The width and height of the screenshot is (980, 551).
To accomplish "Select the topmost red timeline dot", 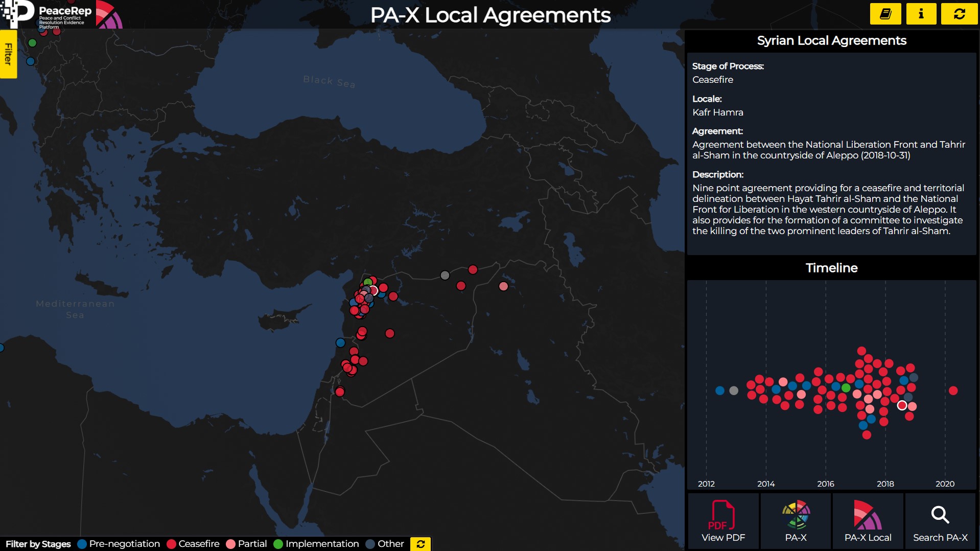I will [861, 351].
